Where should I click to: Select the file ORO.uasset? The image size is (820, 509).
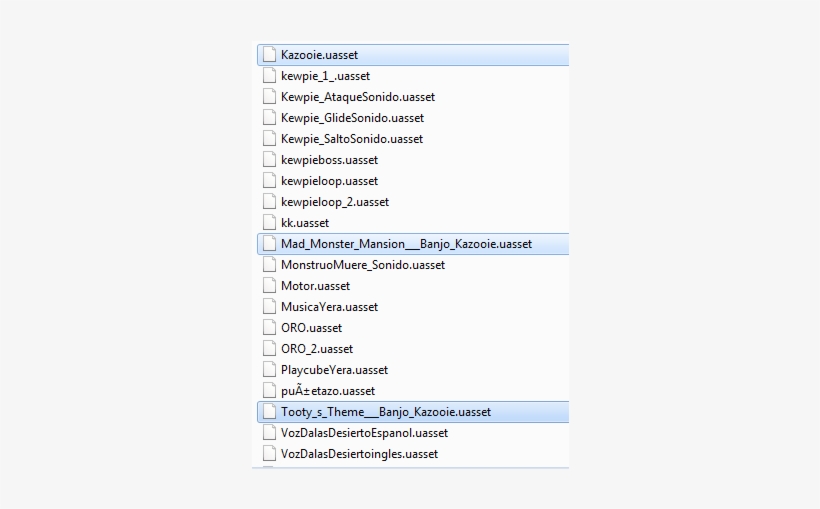[311, 327]
